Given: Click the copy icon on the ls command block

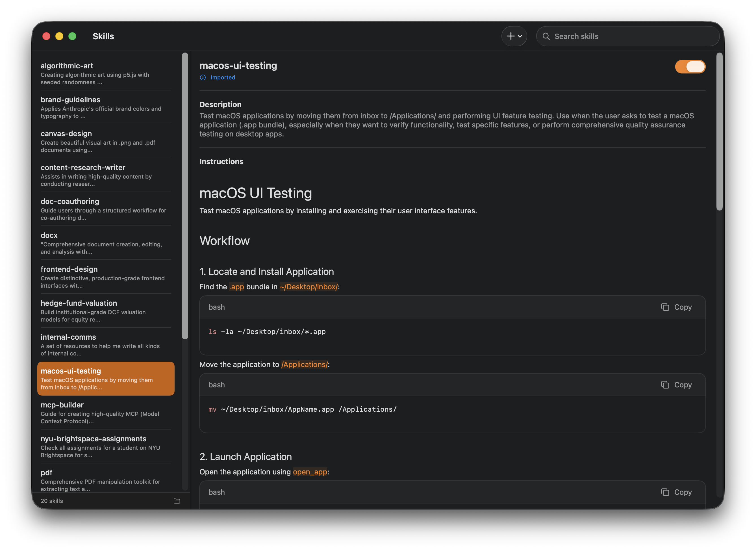Looking at the screenshot, I should (x=665, y=307).
